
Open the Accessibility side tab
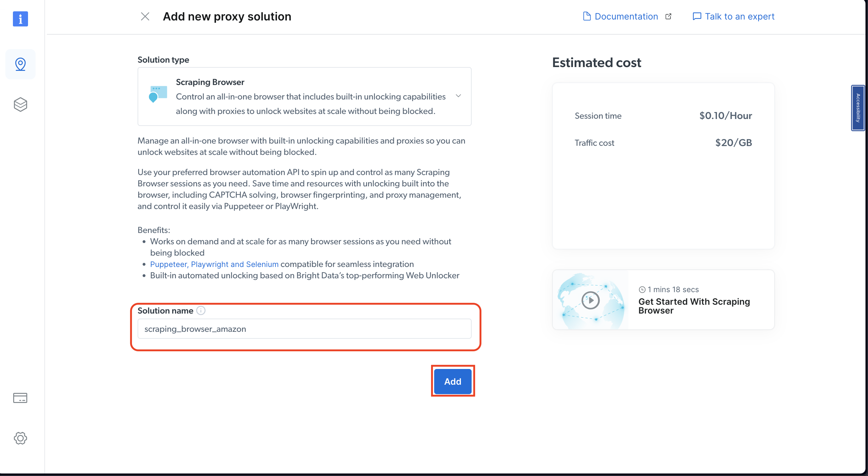[858, 108]
